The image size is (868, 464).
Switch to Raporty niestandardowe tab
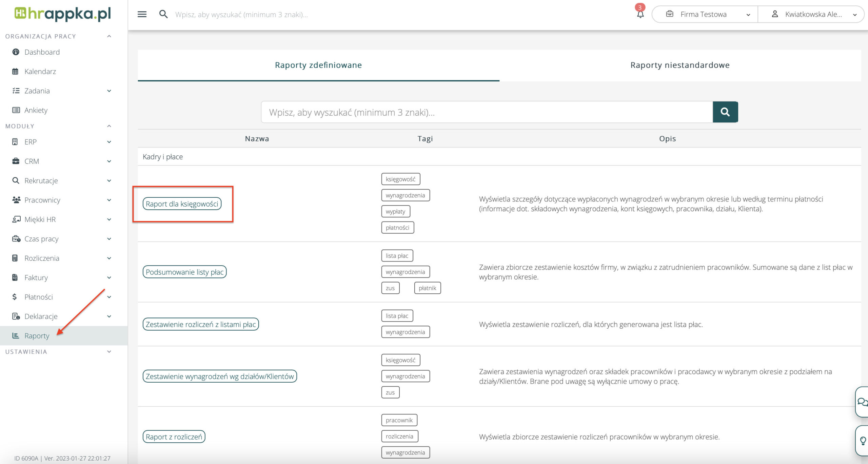coord(679,65)
